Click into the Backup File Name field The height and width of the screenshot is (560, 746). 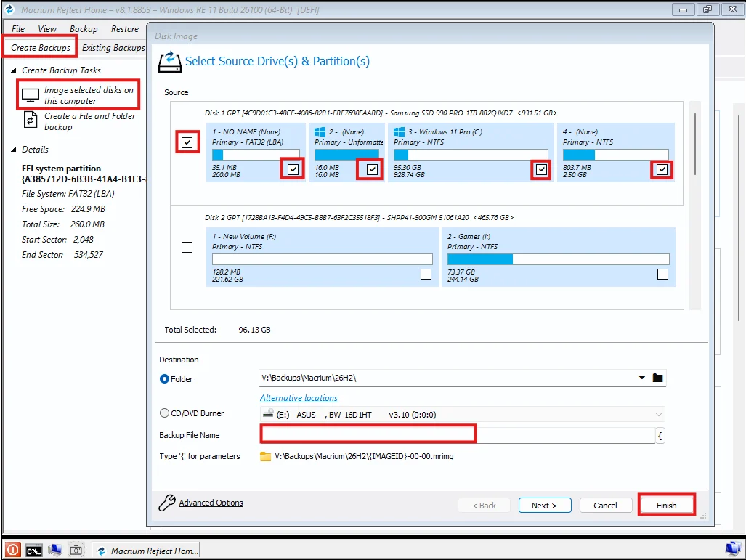(x=458, y=435)
